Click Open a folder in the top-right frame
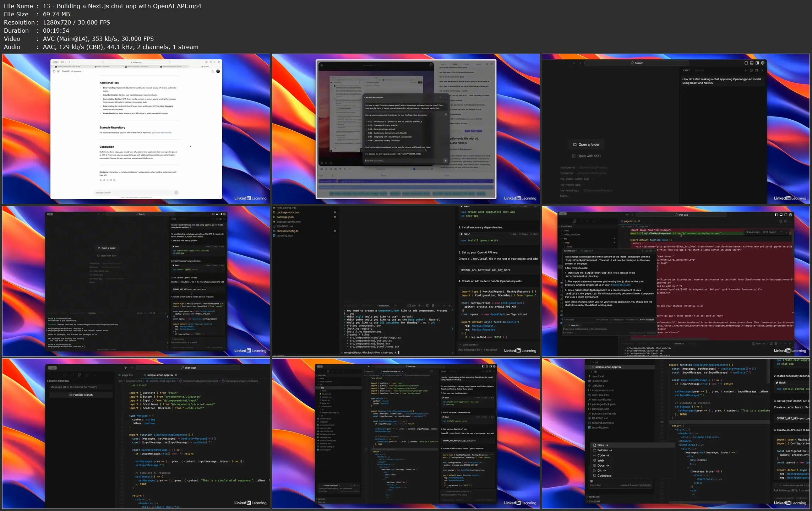The height and width of the screenshot is (511, 812). (586, 145)
